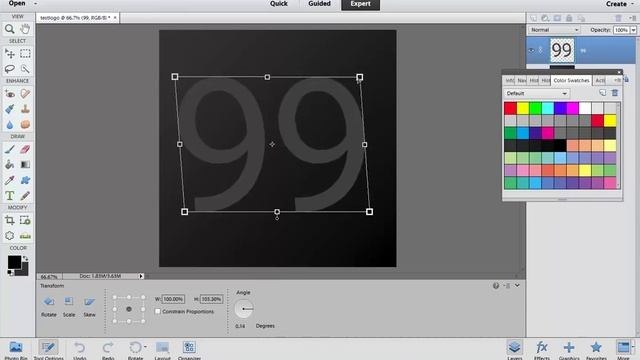This screenshot has height=360, width=640.
Task: Select the Zoom tool
Action: pyautogui.click(x=9, y=29)
